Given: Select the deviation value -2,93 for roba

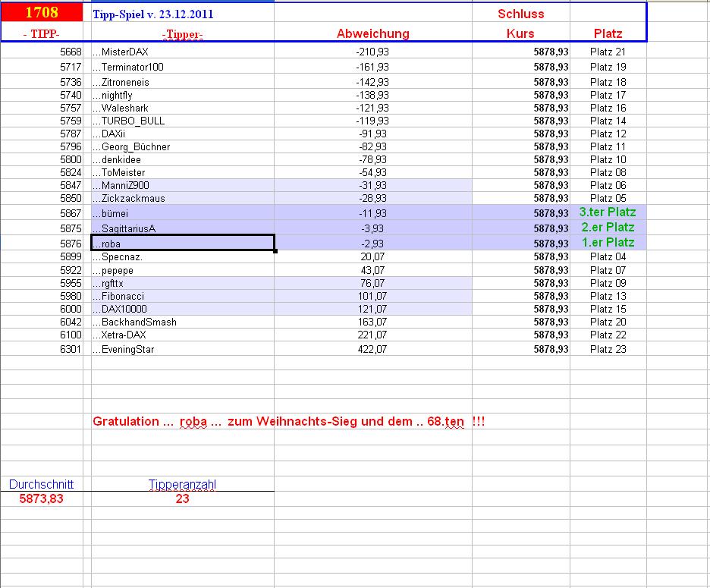Looking at the screenshot, I should [x=372, y=242].
